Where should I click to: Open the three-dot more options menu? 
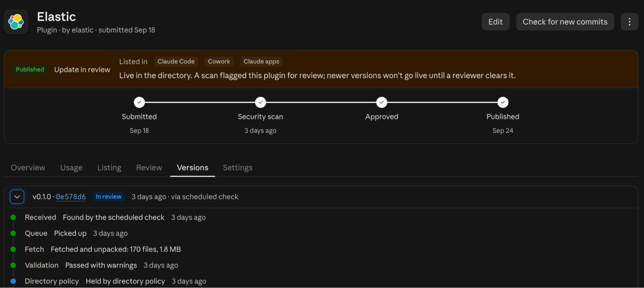(x=630, y=22)
